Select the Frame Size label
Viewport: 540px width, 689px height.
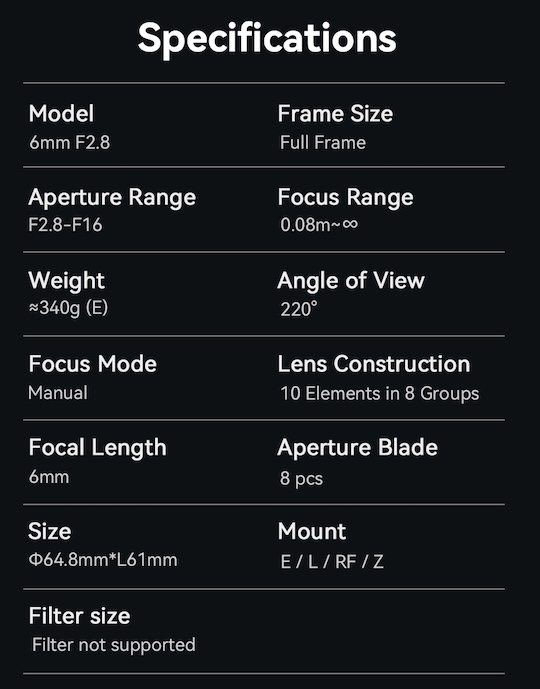coord(335,113)
